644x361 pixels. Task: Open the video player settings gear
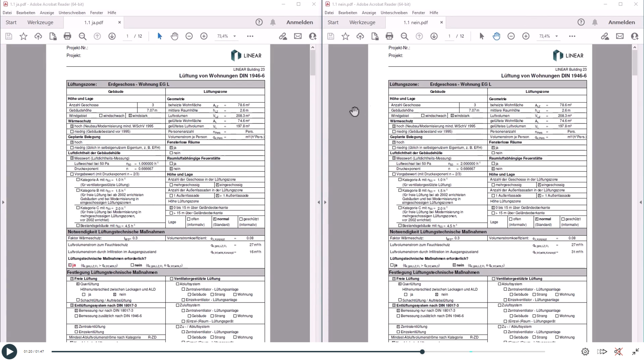click(x=585, y=352)
